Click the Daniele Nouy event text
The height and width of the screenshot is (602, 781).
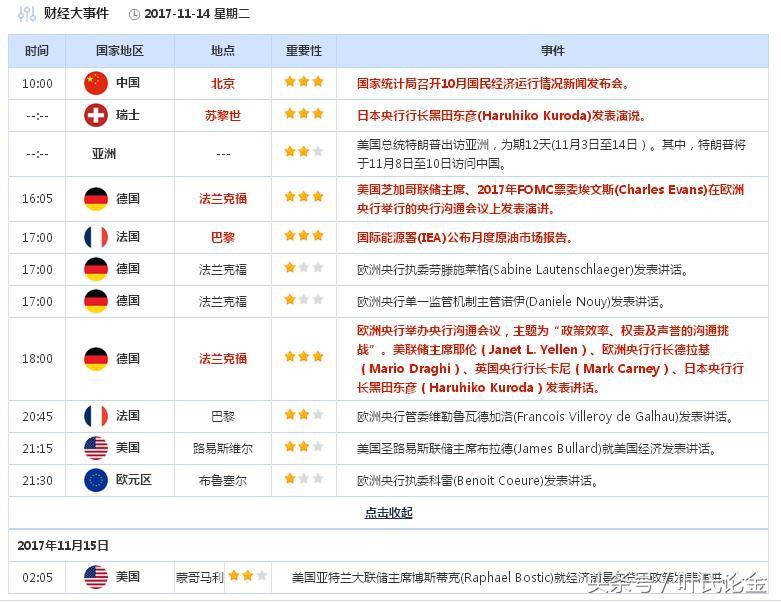(x=512, y=301)
